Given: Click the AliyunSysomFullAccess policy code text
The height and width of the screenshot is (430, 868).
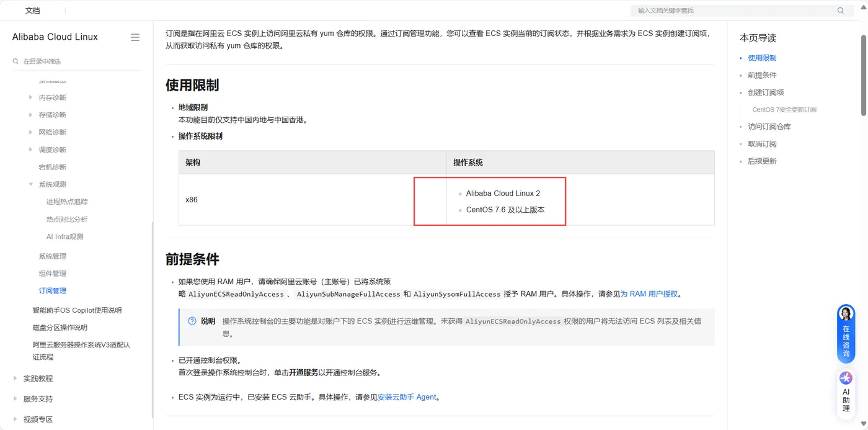Looking at the screenshot, I should (x=457, y=294).
